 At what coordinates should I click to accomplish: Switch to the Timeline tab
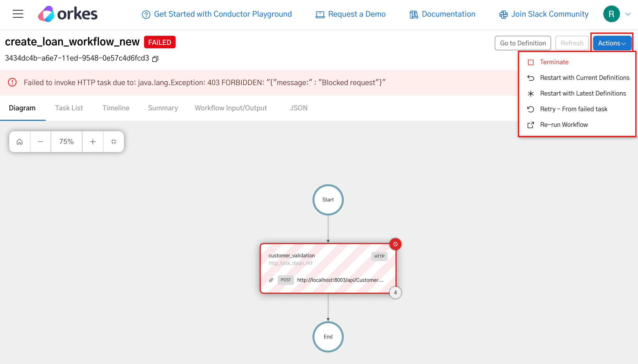pos(116,108)
